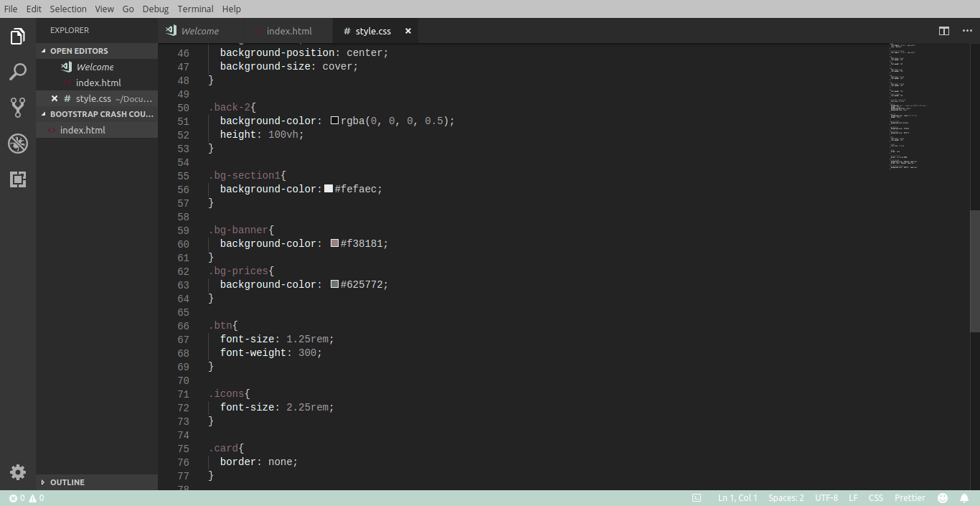Select the Search icon in the activity bar
The image size is (980, 506).
click(x=17, y=72)
